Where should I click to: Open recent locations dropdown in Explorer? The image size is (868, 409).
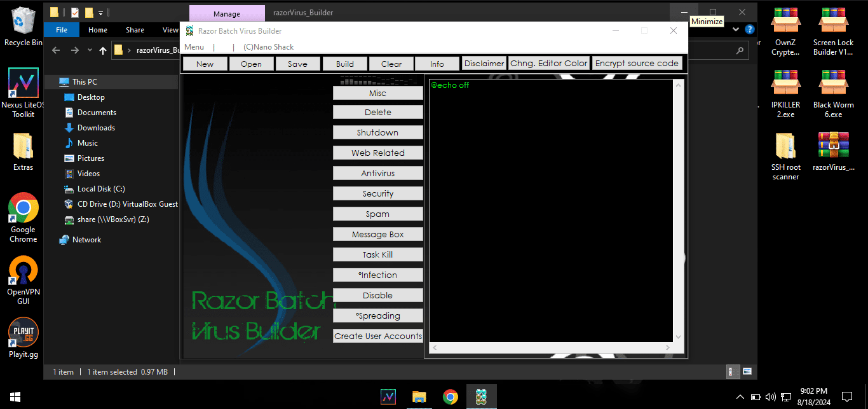pyautogui.click(x=90, y=50)
